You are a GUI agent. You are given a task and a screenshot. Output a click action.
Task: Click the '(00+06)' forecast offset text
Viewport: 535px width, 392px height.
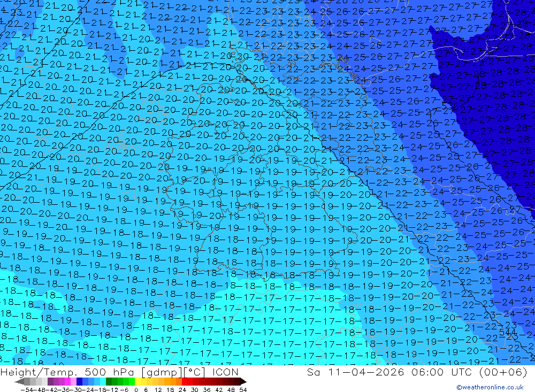(x=503, y=372)
